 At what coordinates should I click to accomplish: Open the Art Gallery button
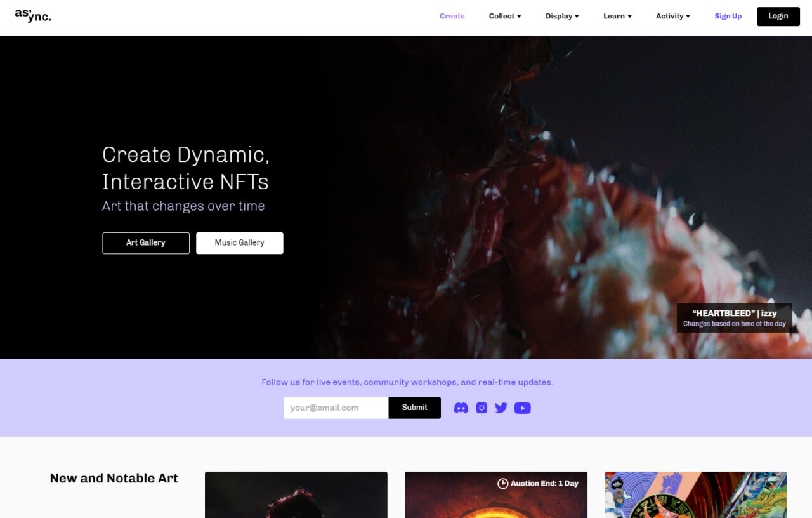coord(146,243)
